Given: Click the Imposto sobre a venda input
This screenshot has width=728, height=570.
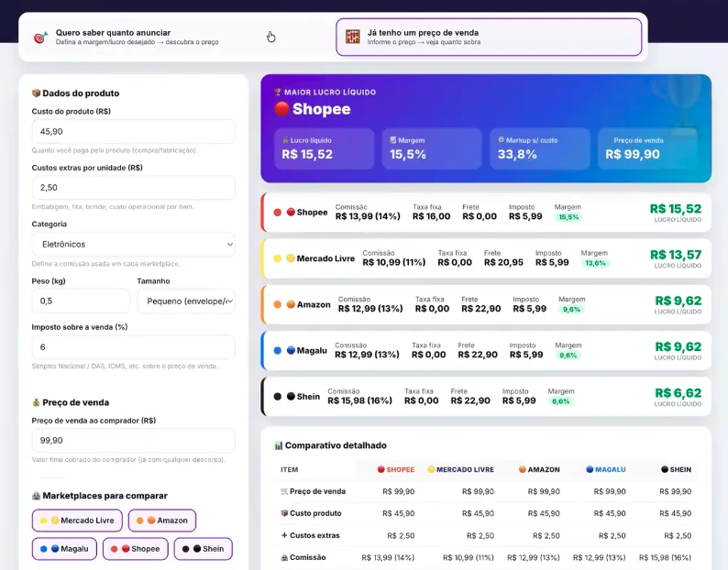Looking at the screenshot, I should coord(133,346).
